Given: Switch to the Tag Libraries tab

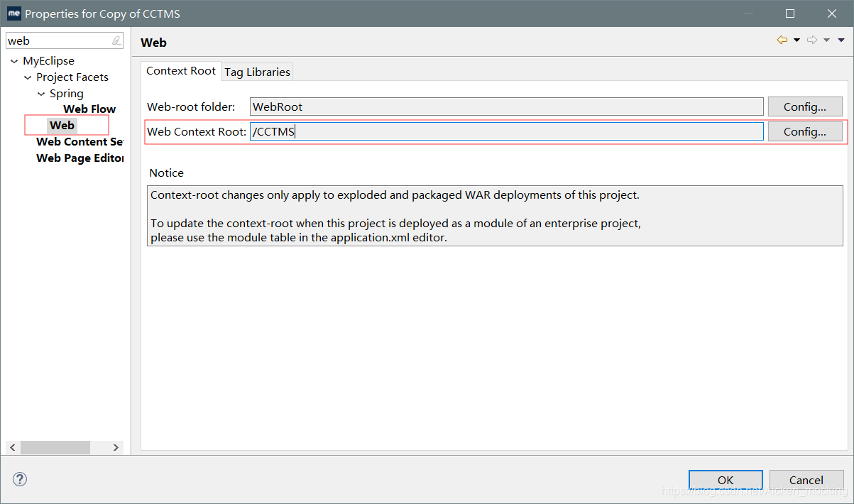Looking at the screenshot, I should 257,72.
